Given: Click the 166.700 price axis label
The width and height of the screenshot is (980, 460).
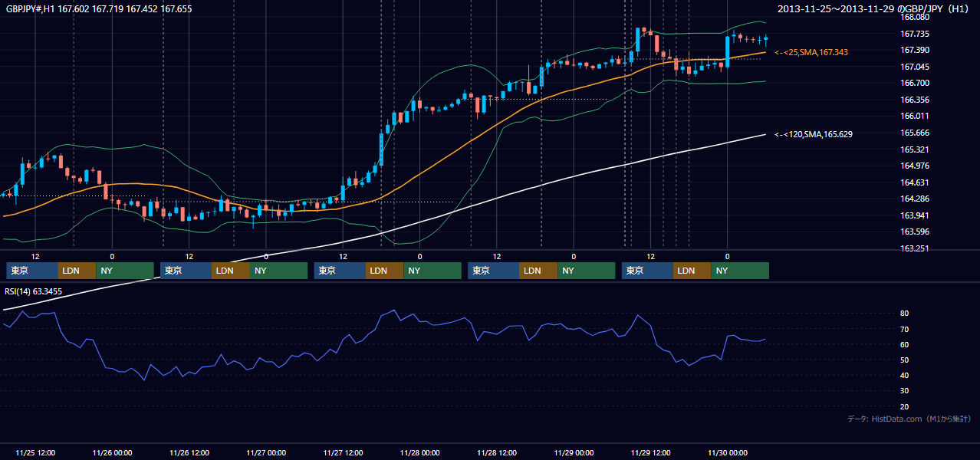Looking at the screenshot, I should 914,83.
